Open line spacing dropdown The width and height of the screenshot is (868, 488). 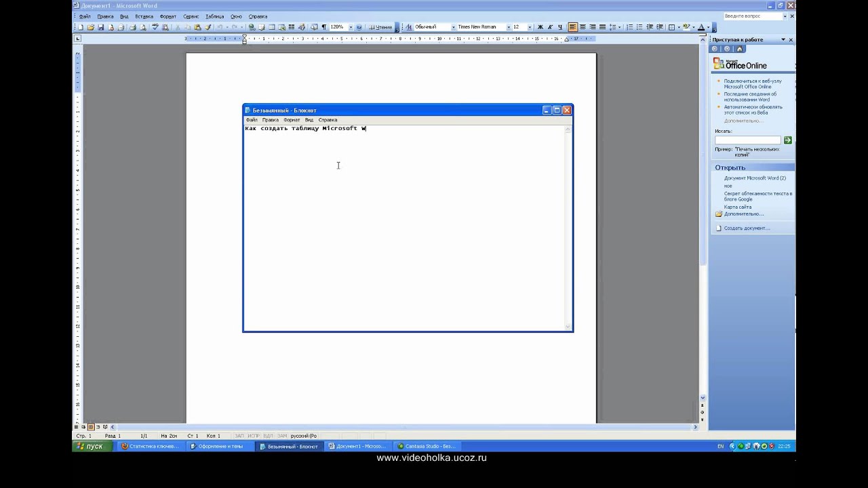click(619, 27)
